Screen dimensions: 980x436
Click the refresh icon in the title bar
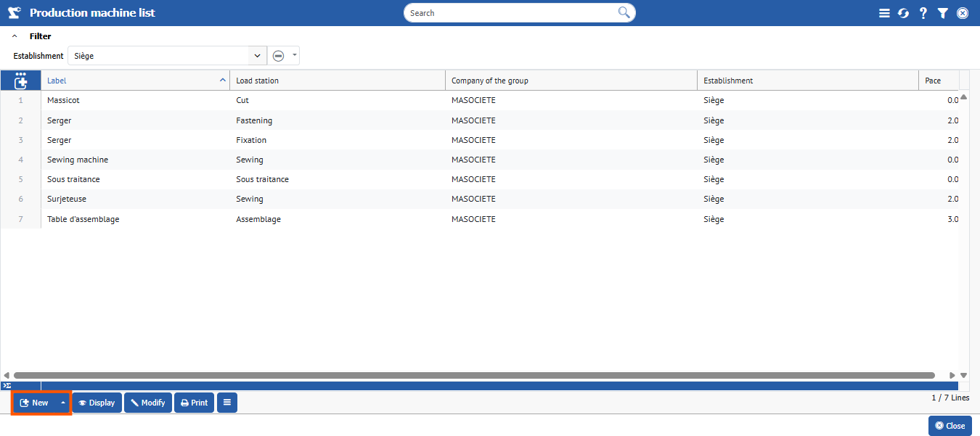click(x=903, y=13)
